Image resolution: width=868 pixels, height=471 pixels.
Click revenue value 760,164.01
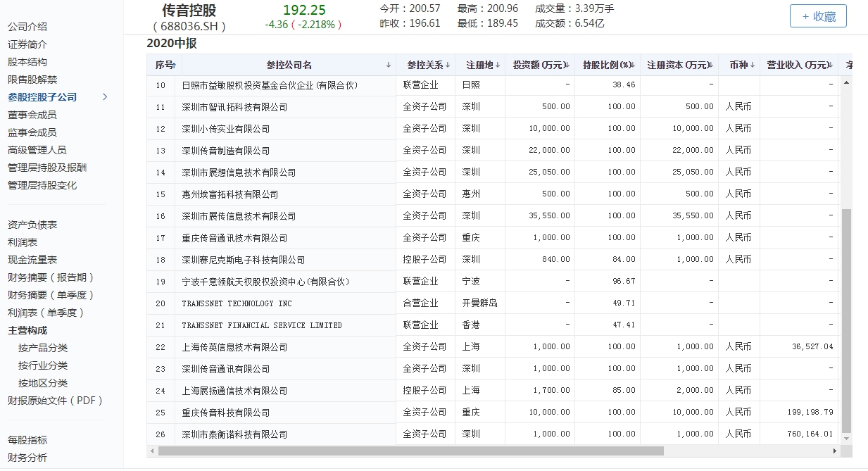click(x=810, y=434)
